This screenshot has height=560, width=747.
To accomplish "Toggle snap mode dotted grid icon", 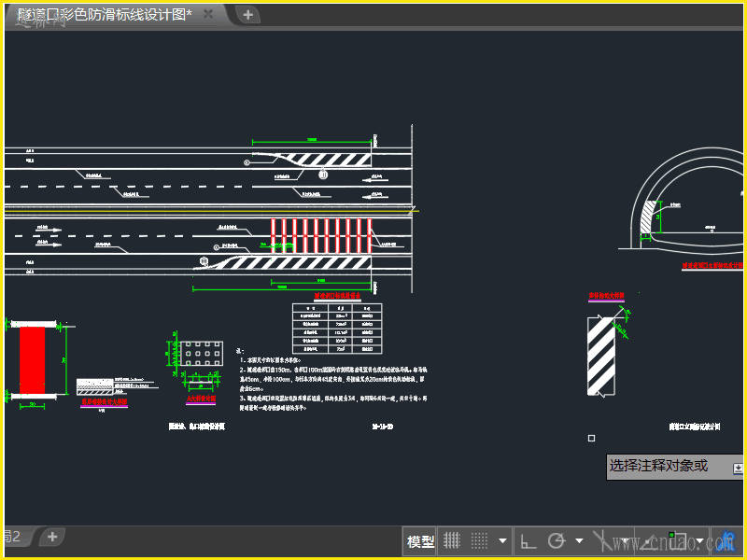I will click(x=480, y=540).
